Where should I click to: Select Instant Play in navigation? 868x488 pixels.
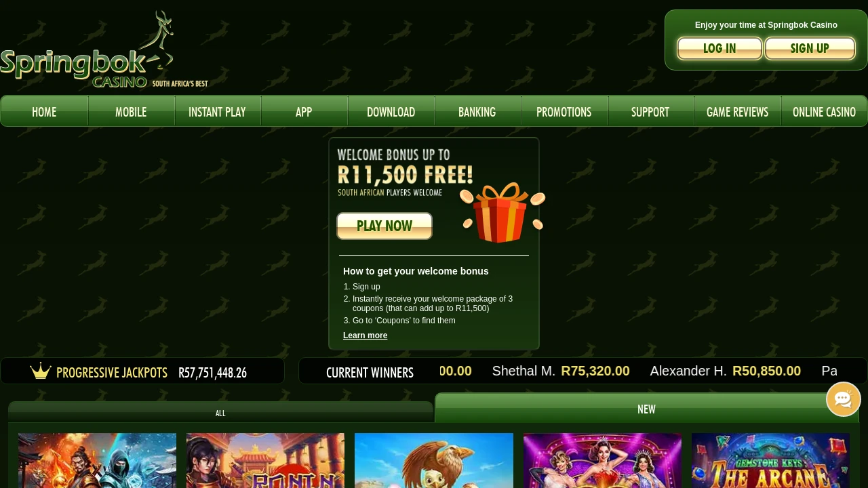coord(217,111)
